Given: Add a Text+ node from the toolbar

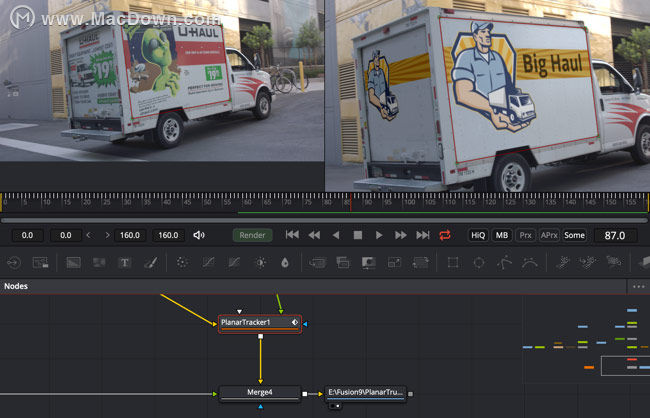Looking at the screenshot, I should (x=124, y=262).
